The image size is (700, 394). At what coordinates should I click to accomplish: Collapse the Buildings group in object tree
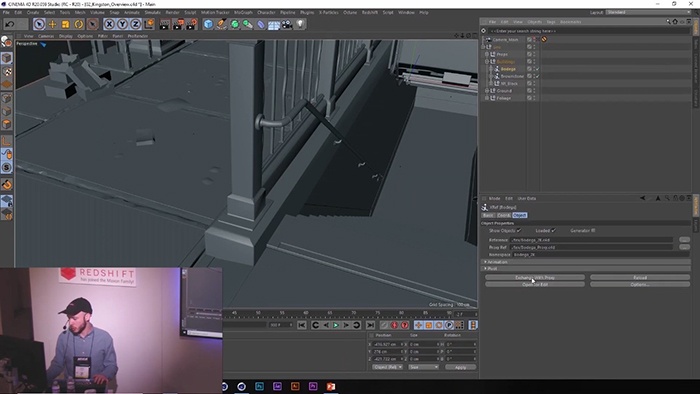tap(487, 62)
